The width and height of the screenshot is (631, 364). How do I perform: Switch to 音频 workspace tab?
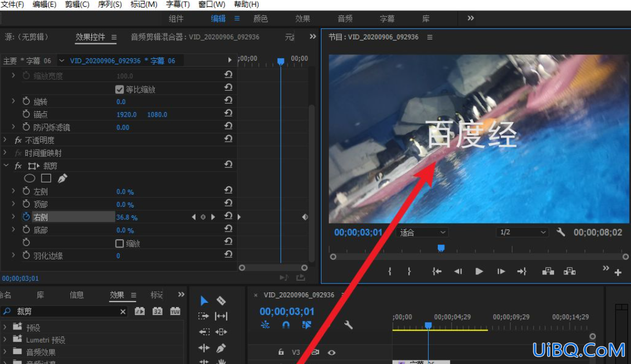pyautogui.click(x=345, y=18)
